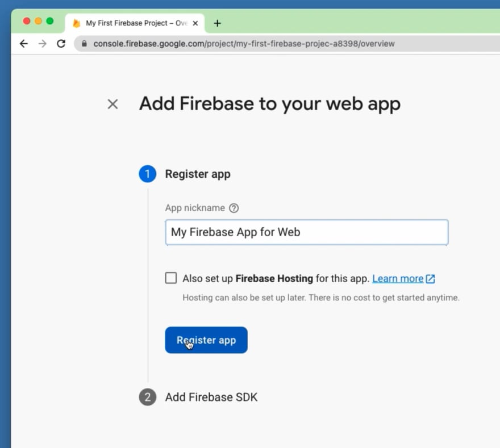The image size is (500, 448).
Task: Click the browser forward arrow
Action: pos(43,44)
